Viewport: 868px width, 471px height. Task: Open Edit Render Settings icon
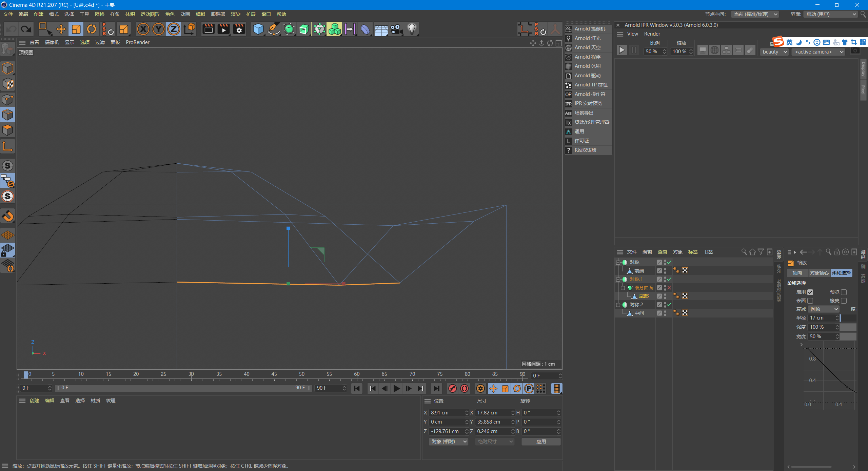239,29
